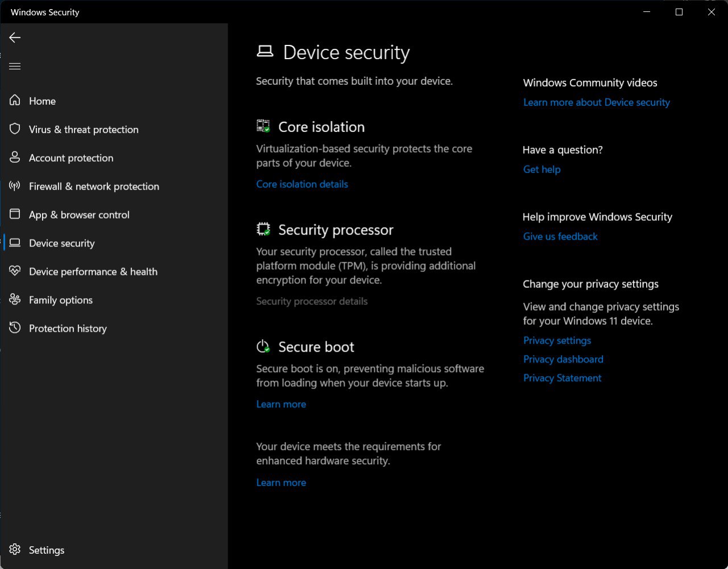Click the Device performance heart icon

[x=15, y=271]
